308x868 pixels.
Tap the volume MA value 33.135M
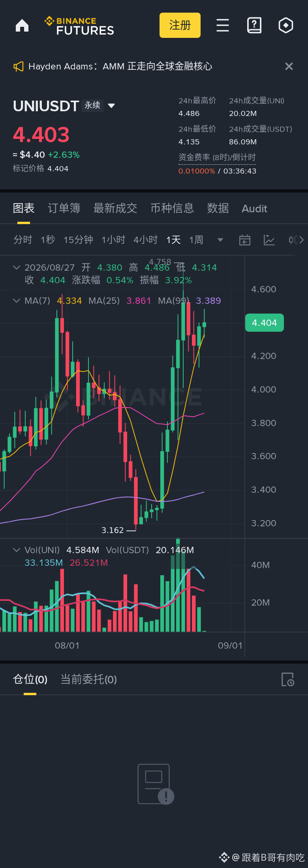click(44, 563)
